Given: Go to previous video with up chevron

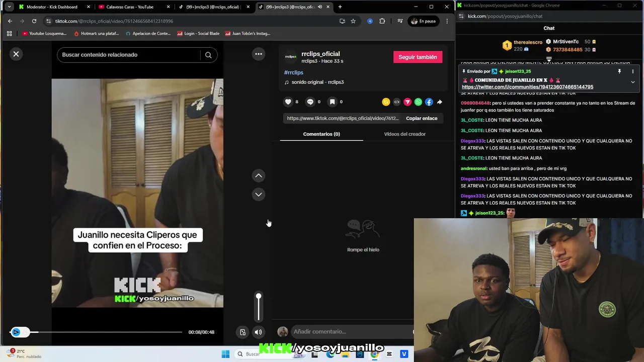Looking at the screenshot, I should 259,175.
